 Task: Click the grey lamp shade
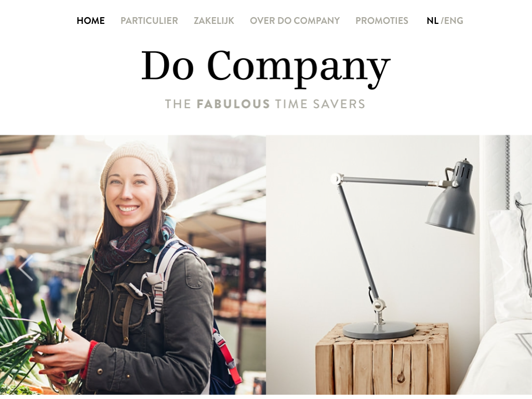click(451, 206)
